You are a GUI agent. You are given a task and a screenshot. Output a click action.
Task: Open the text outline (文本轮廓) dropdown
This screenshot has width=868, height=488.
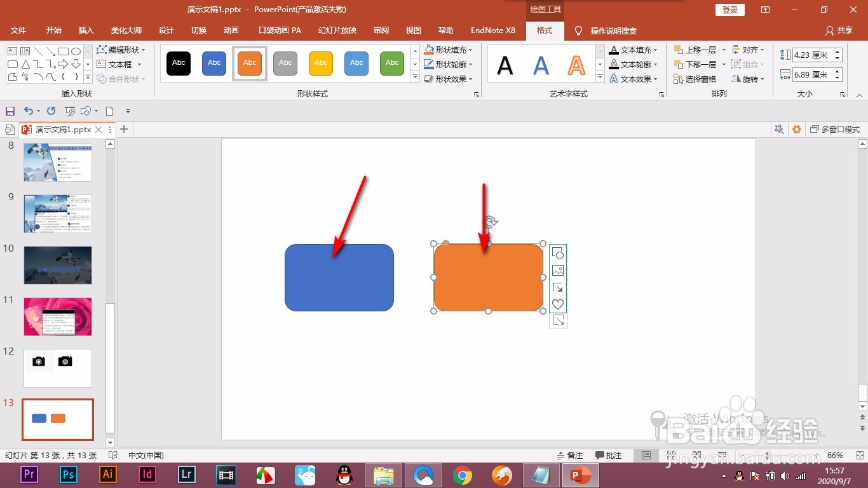634,64
